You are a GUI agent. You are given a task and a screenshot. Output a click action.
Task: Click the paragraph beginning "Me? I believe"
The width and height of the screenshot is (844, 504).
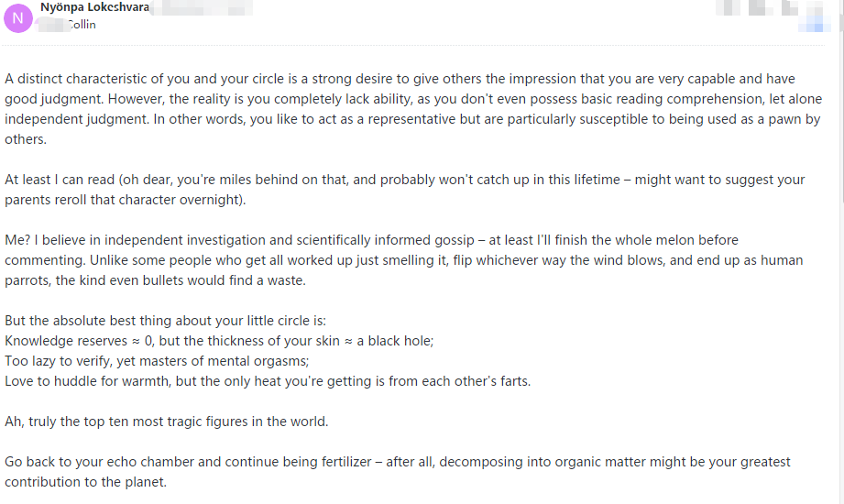(403, 260)
